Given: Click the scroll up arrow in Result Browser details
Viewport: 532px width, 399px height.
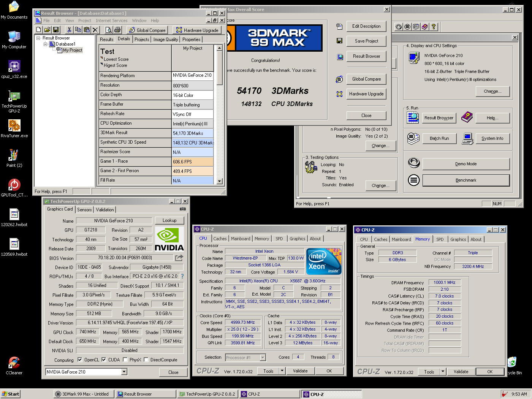Looking at the screenshot, I should point(219,48).
